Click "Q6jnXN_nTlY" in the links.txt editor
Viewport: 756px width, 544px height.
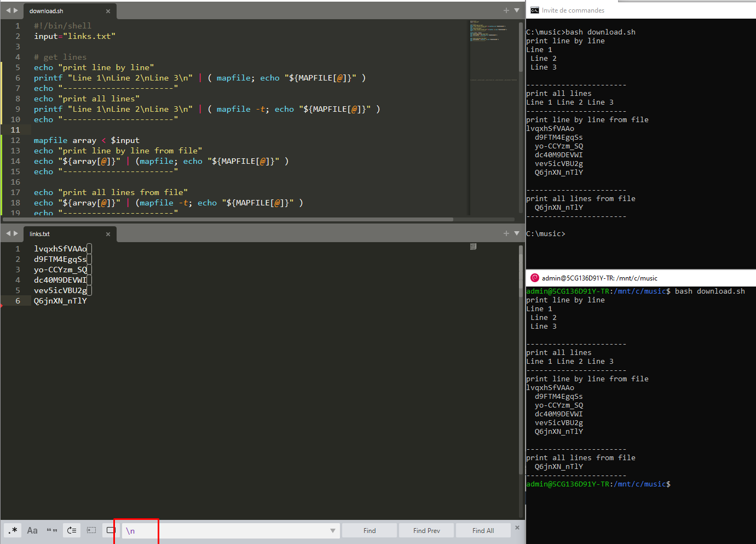point(60,301)
